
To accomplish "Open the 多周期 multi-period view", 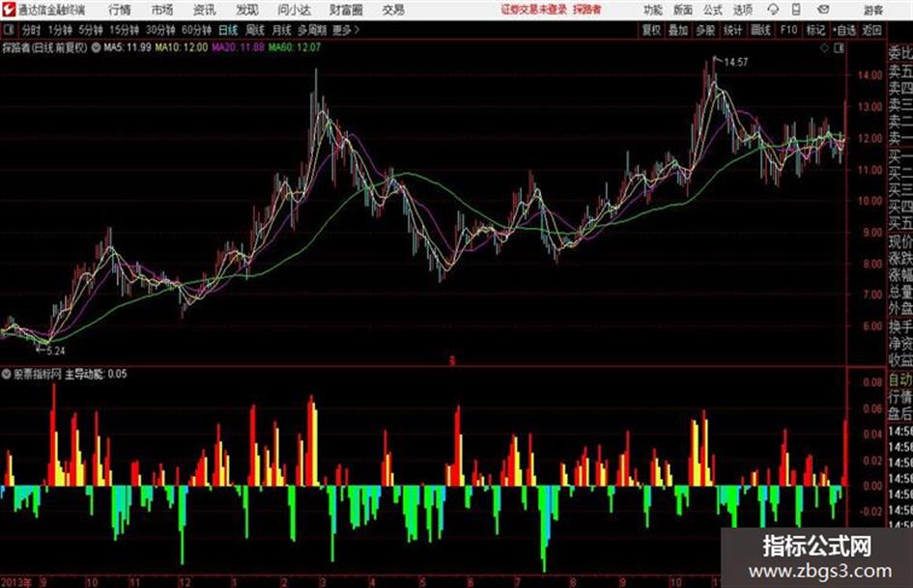I will tap(313, 30).
